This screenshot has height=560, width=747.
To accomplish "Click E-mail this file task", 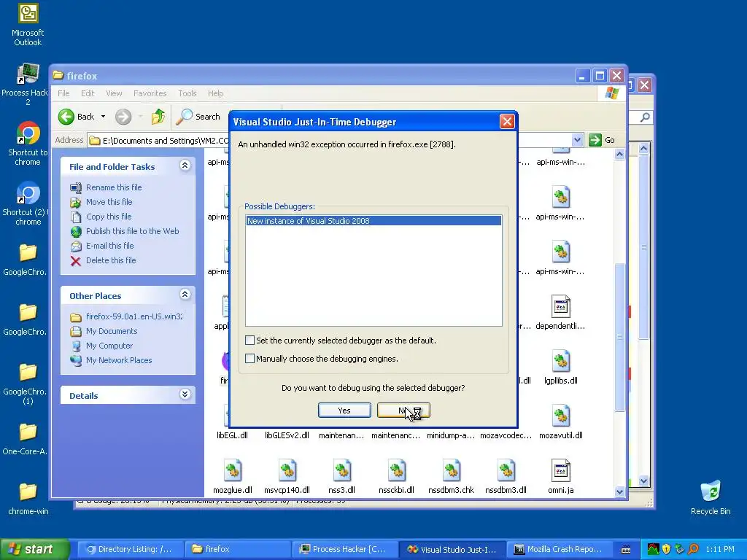I will tap(109, 246).
